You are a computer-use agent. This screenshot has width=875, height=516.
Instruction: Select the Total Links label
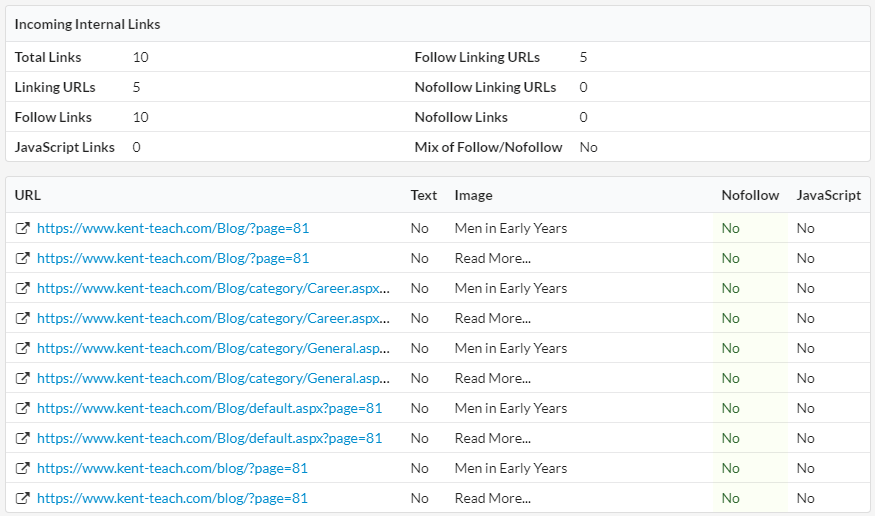(x=47, y=57)
